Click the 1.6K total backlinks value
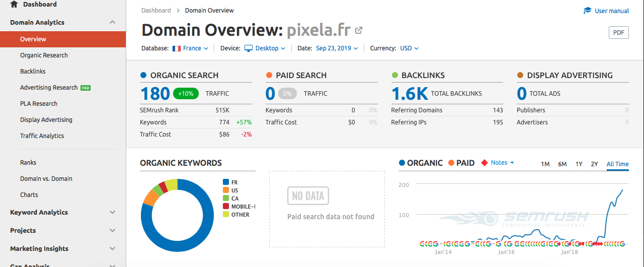Screen dimensions: 644x267 pos(410,93)
